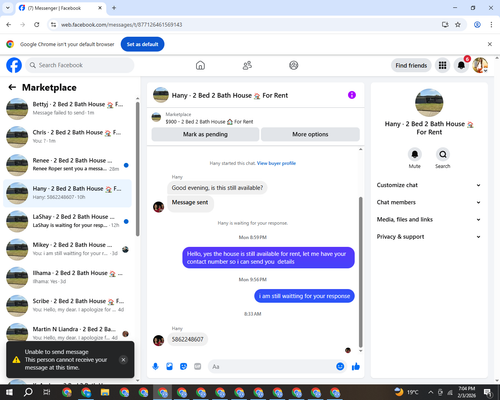Screen dimensions: 500x400
Task: Click the system clock in taskbar
Action: tap(467, 392)
